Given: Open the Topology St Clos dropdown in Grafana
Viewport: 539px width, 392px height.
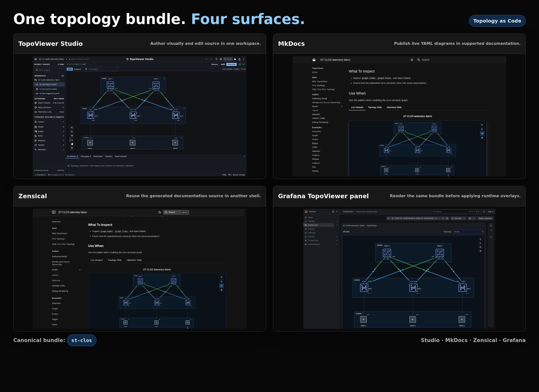Looking at the screenshot, I should point(468,232).
